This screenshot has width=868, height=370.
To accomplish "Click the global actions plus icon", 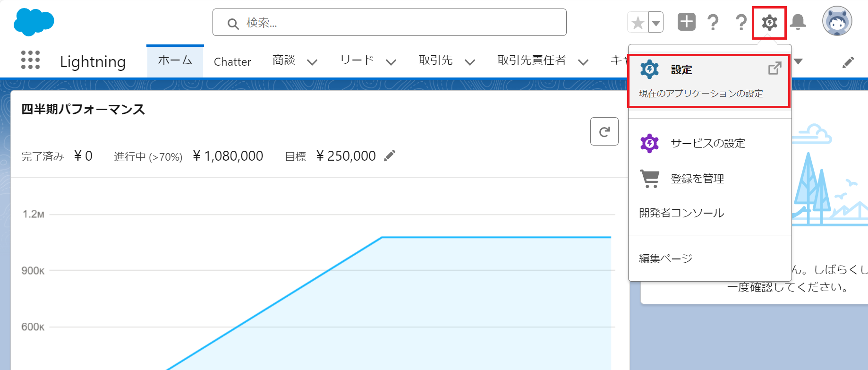I will coord(686,22).
